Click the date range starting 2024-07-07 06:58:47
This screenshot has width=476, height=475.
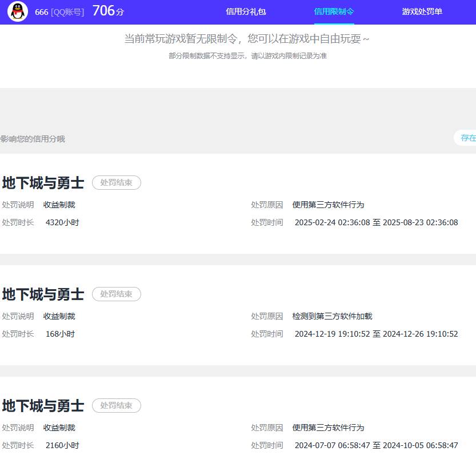(x=377, y=445)
